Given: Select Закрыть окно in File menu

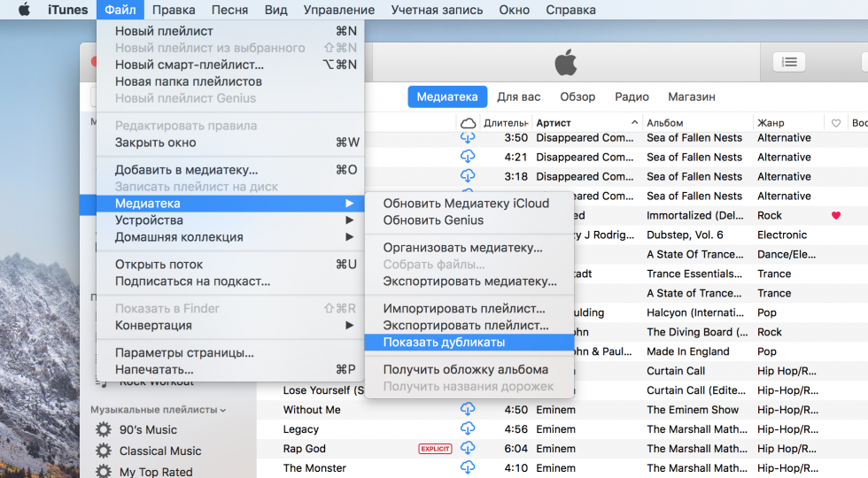Looking at the screenshot, I should (x=230, y=143).
